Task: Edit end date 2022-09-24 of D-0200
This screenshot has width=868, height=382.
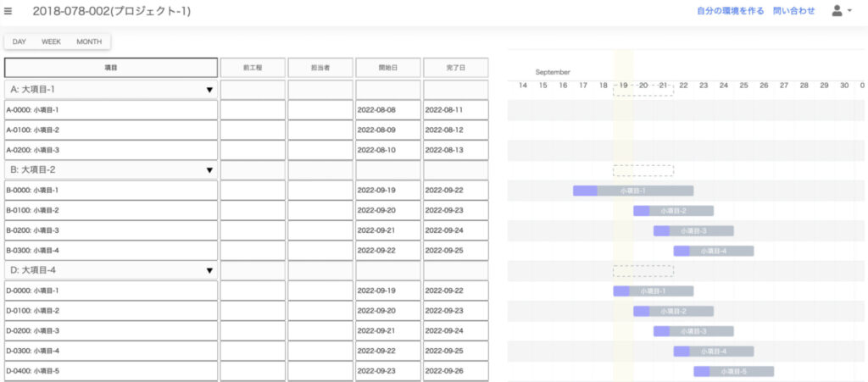Action: 455,330
